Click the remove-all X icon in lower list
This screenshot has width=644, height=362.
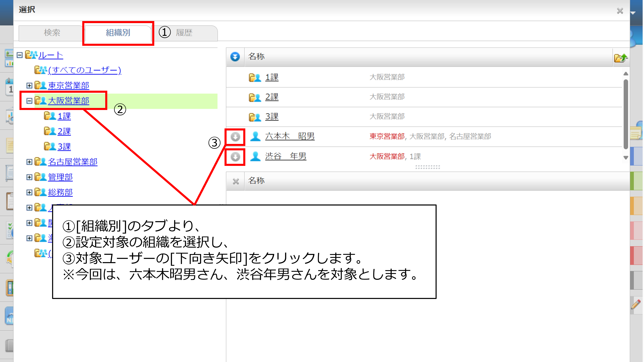[x=235, y=181]
